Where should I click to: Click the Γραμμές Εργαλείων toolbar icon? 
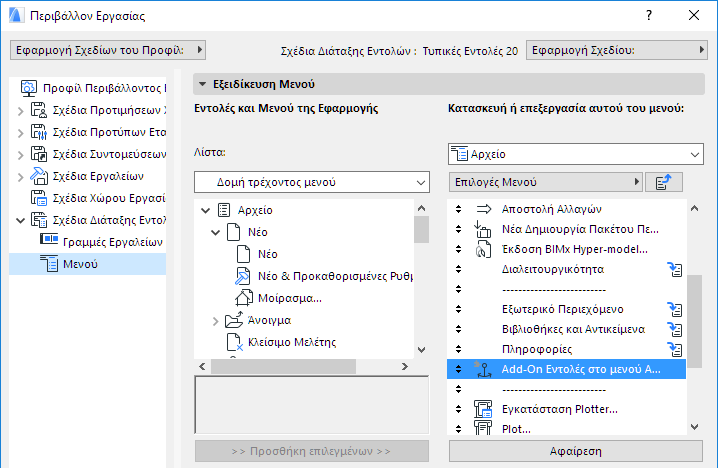click(x=48, y=241)
